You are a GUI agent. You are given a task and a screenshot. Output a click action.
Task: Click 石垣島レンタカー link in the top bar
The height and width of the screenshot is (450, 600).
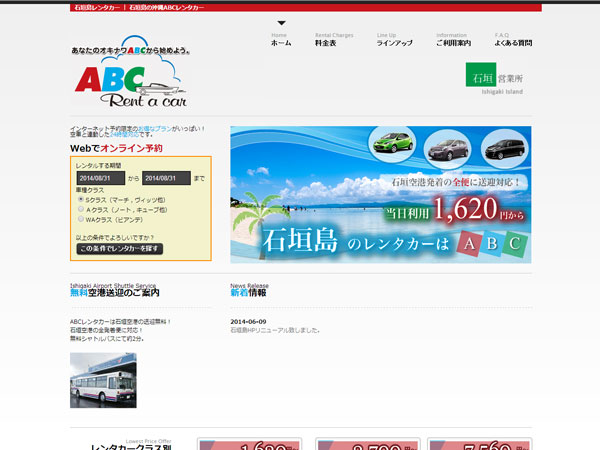coord(99,7)
